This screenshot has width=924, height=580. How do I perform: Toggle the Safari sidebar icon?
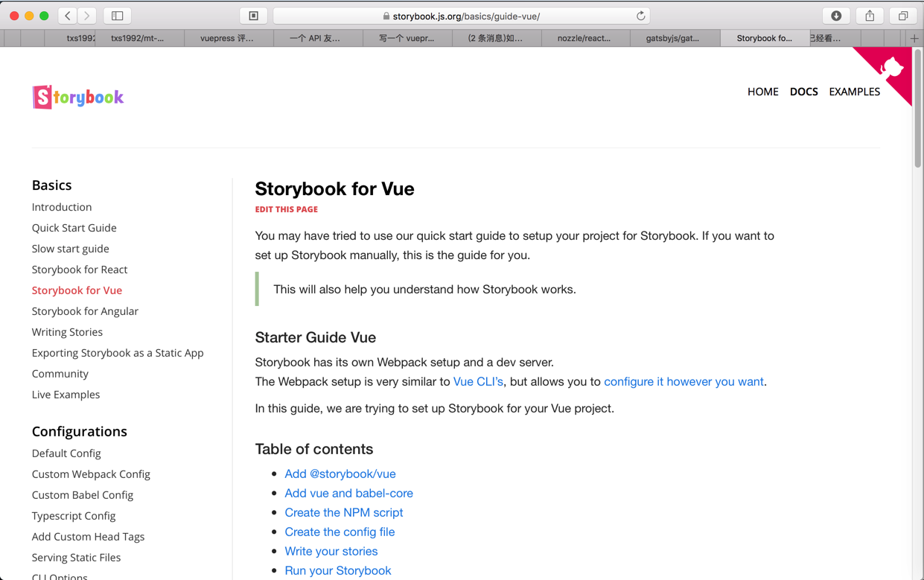pos(118,16)
